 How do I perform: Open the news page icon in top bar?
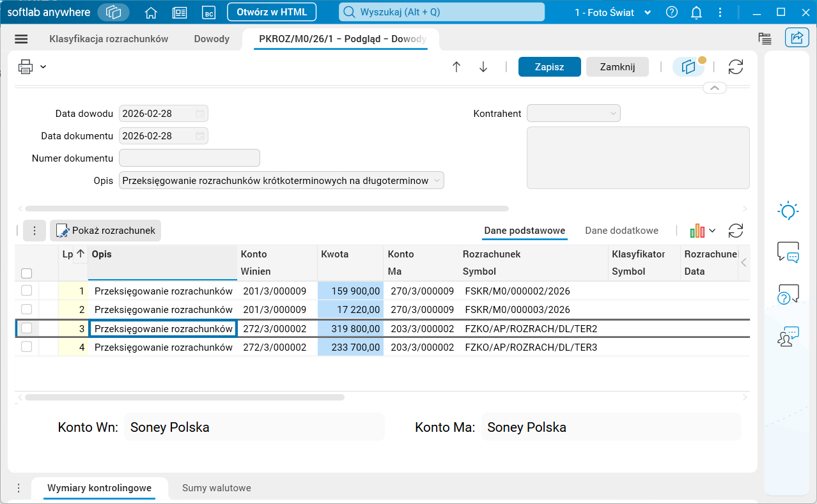(x=180, y=12)
